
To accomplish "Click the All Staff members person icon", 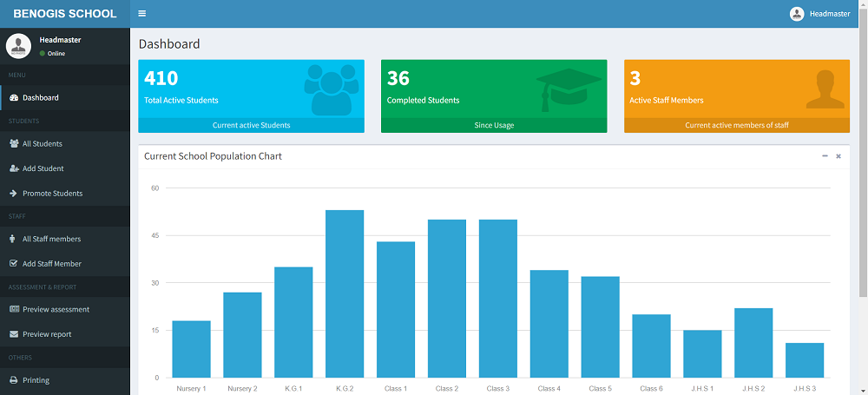I will pyautogui.click(x=14, y=239).
